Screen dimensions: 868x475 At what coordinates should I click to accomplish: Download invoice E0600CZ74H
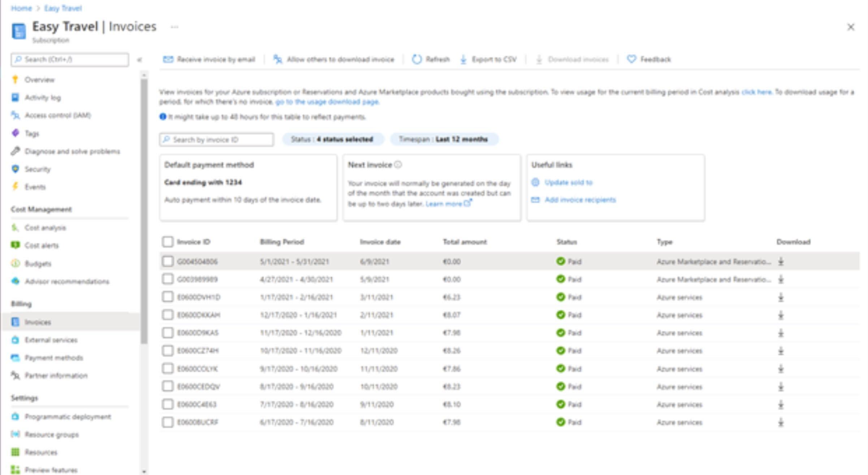[x=781, y=351]
